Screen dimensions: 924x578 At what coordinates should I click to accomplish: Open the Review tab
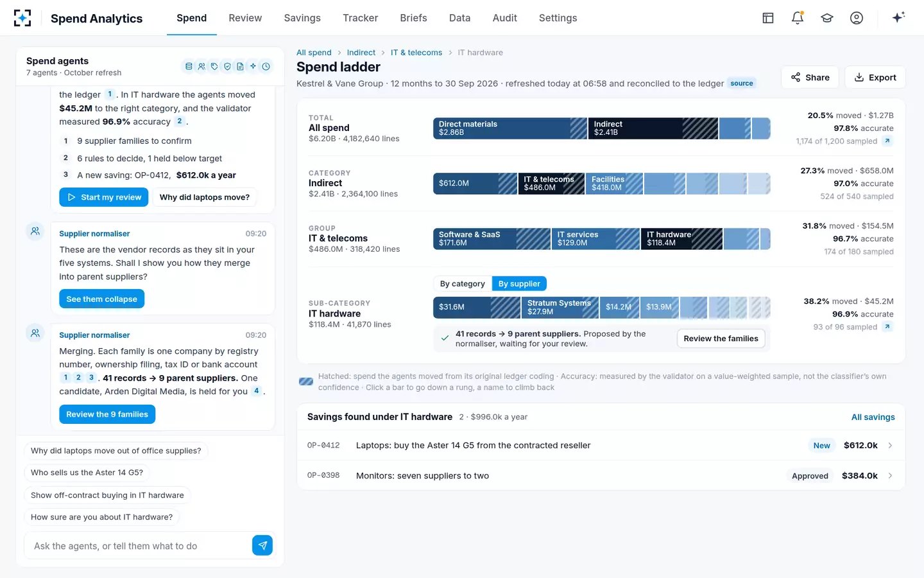pyautogui.click(x=245, y=18)
